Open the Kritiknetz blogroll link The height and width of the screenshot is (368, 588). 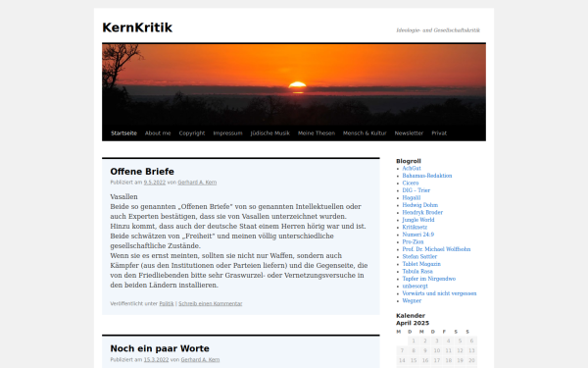tap(415, 228)
